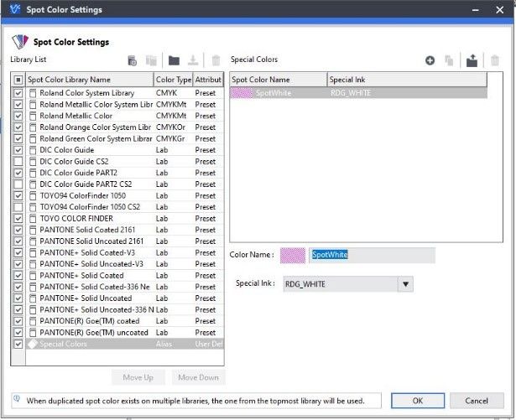Click the Special Ink column header
Viewport: 516px width, 420px height.
pyautogui.click(x=407, y=80)
